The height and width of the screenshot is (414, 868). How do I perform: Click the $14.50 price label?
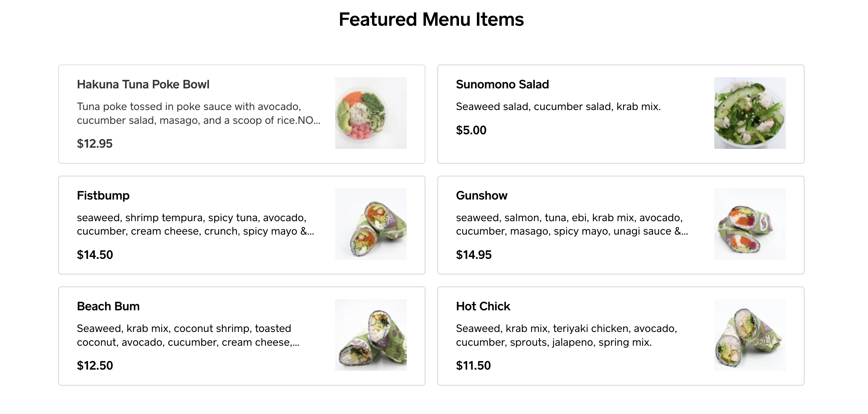tap(94, 254)
